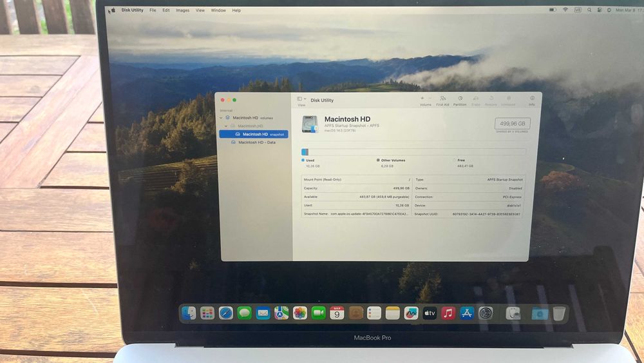Open Freeform from the Dock
644x363 pixels.
(411, 313)
